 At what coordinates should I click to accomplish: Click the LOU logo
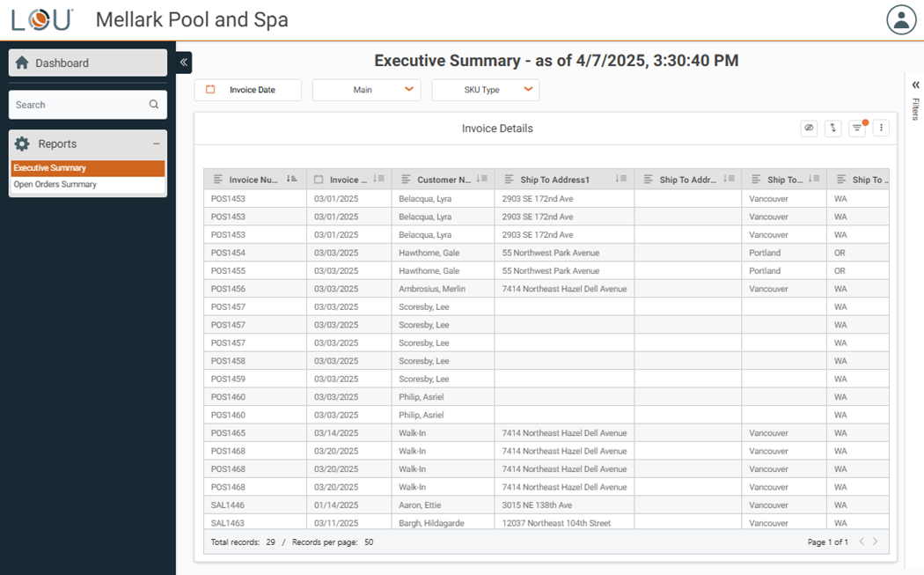coord(42,19)
